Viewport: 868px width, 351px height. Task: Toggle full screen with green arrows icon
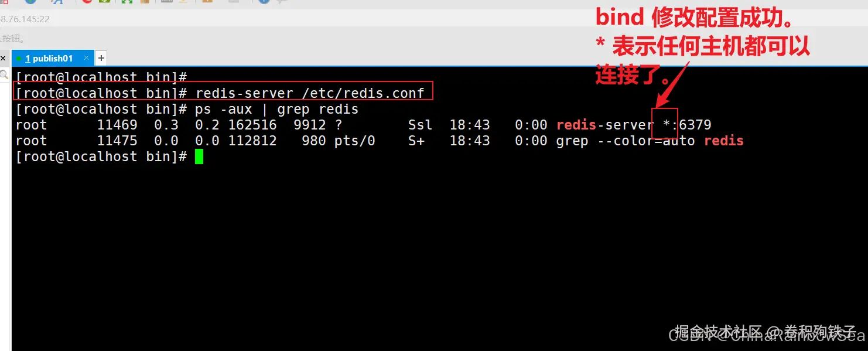127,2
